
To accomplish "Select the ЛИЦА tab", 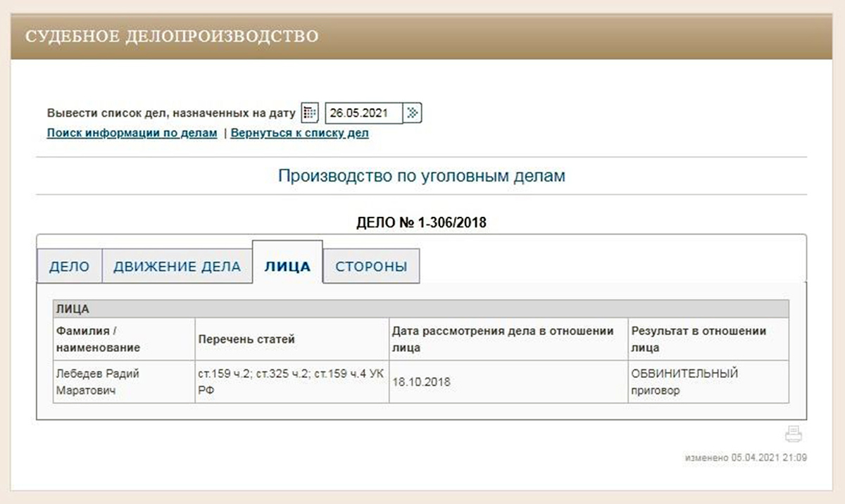I will [287, 267].
